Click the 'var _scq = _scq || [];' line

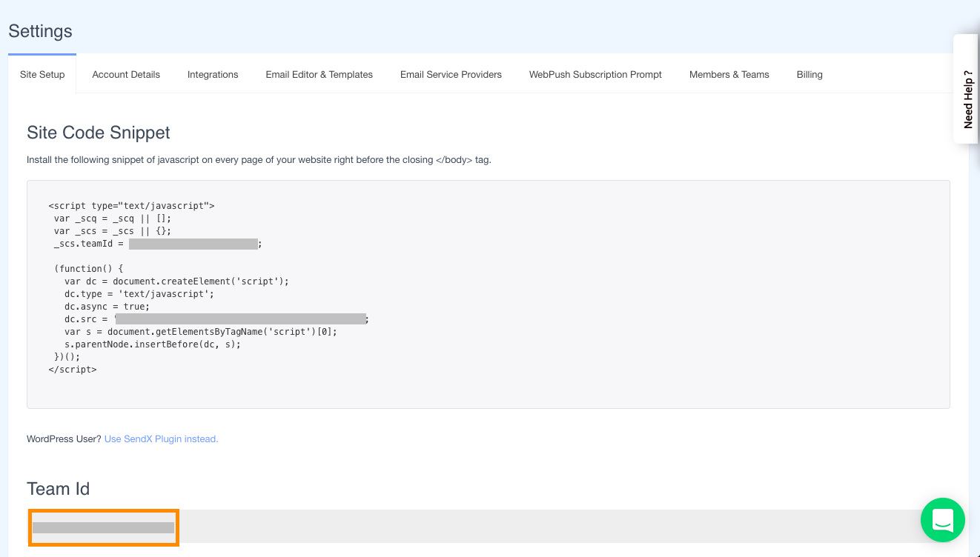click(x=113, y=219)
